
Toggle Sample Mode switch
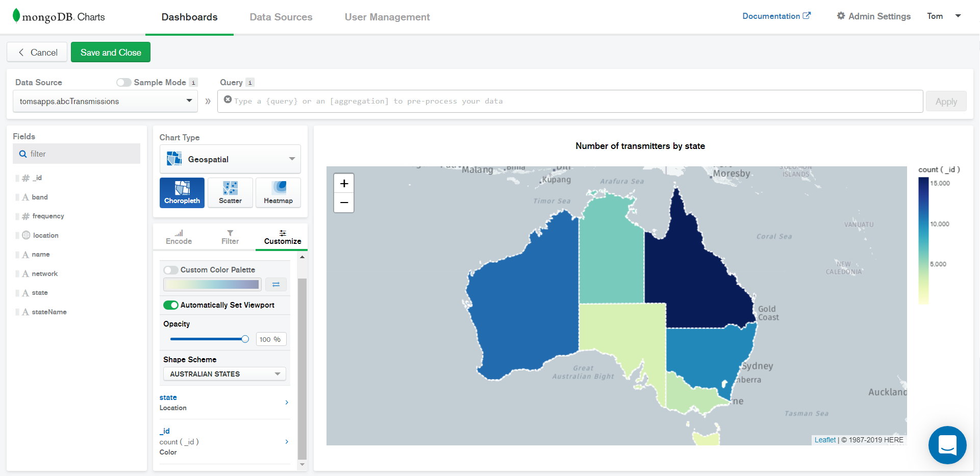point(123,82)
